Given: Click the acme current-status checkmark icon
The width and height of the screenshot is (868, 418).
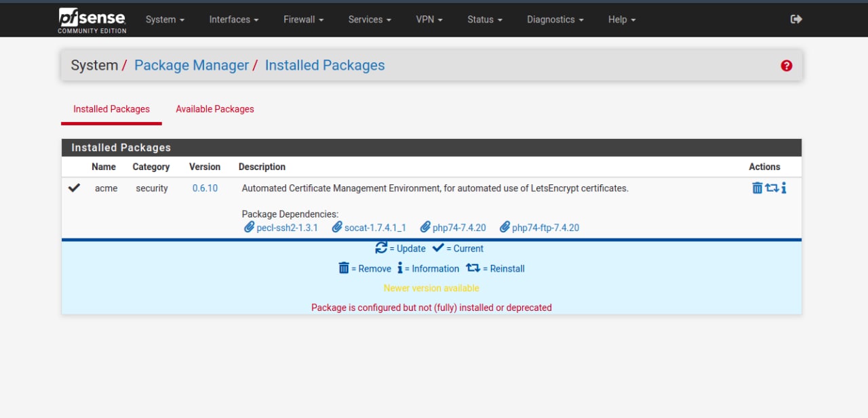Looking at the screenshot, I should pos(75,188).
